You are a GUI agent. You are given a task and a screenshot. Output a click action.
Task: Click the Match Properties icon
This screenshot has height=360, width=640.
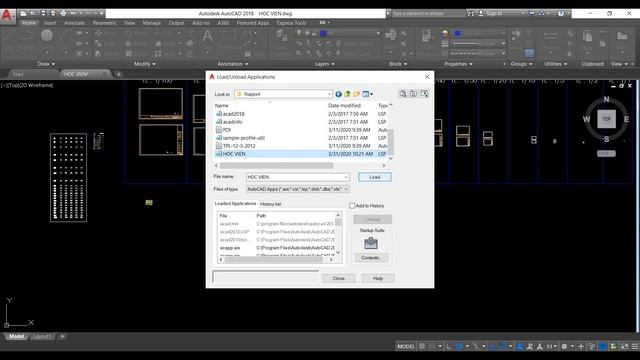[426, 35]
